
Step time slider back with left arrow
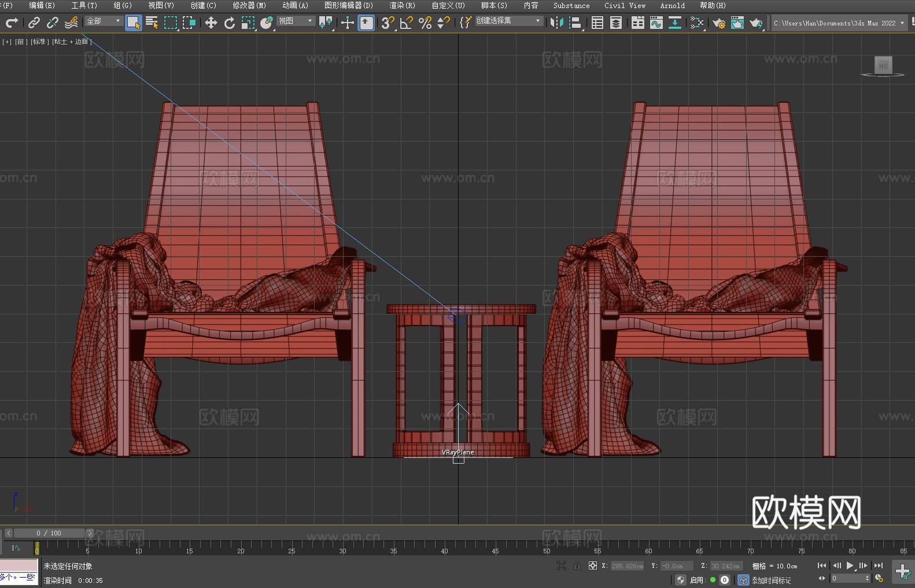tap(8, 533)
